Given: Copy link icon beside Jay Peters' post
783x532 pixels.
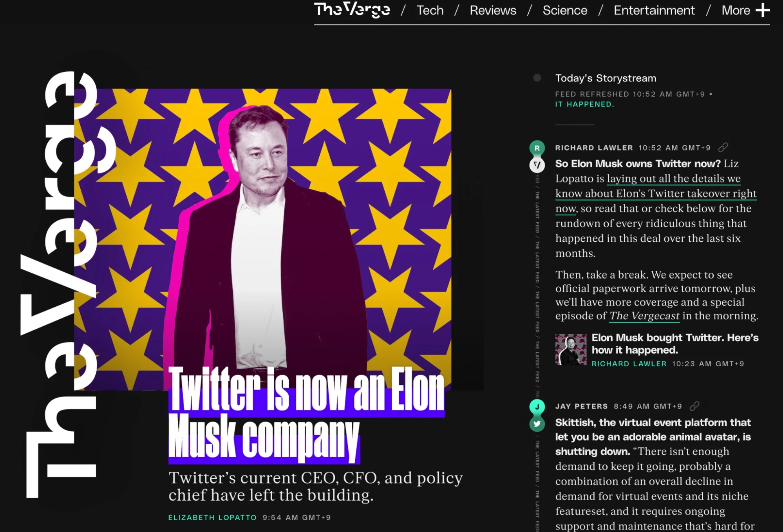Looking at the screenshot, I should (694, 406).
